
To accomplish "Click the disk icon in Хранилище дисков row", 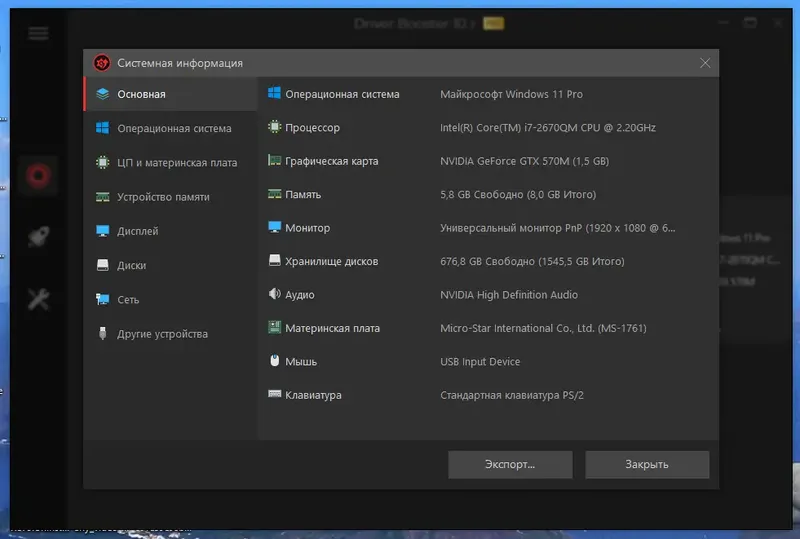I will [274, 260].
